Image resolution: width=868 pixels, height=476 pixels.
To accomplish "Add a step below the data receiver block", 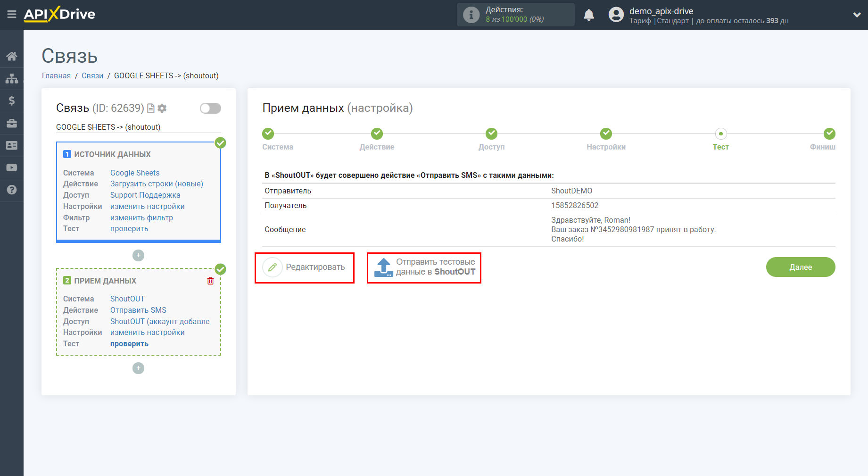I will point(138,368).
